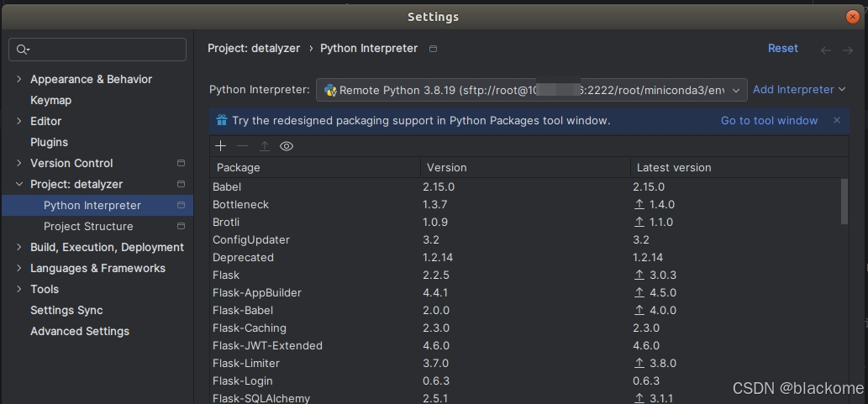The height and width of the screenshot is (404, 868).
Task: Dismiss the redesigned packaging banner
Action: [x=837, y=120]
